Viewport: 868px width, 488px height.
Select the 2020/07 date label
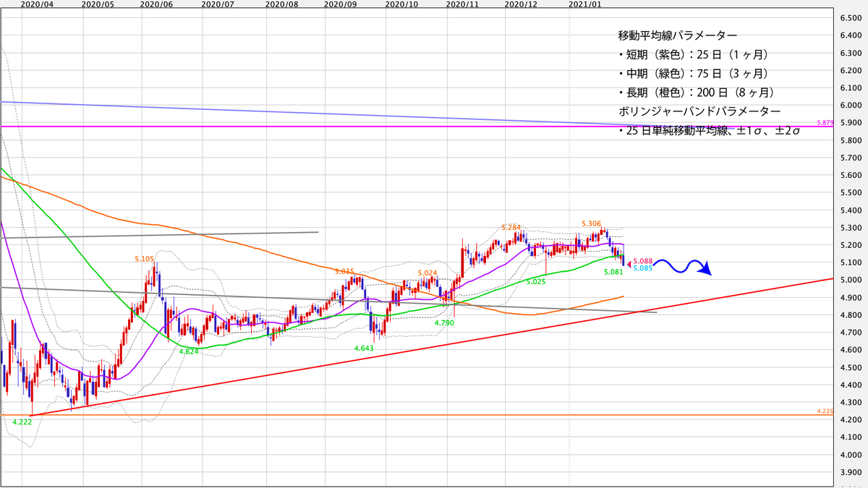(x=218, y=4)
